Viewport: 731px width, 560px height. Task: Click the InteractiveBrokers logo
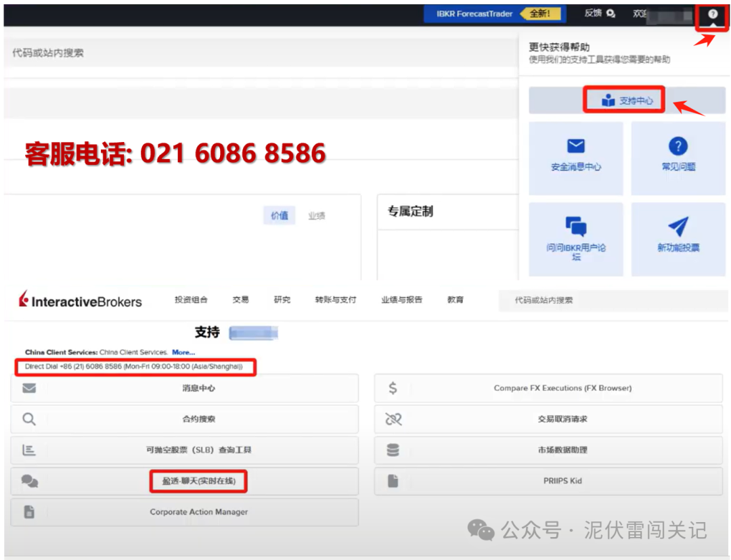click(80, 300)
